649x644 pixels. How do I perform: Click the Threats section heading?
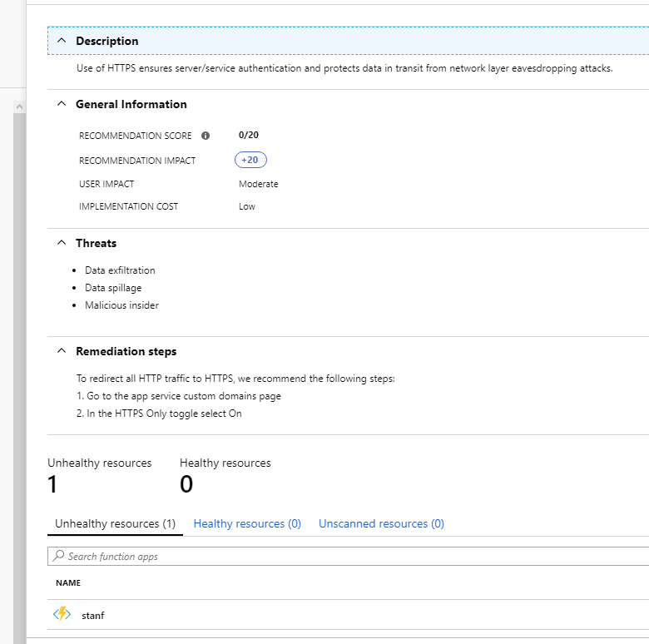click(x=96, y=243)
